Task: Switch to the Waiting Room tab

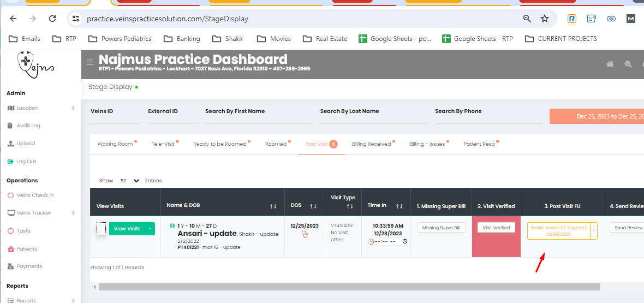Action: point(115,144)
